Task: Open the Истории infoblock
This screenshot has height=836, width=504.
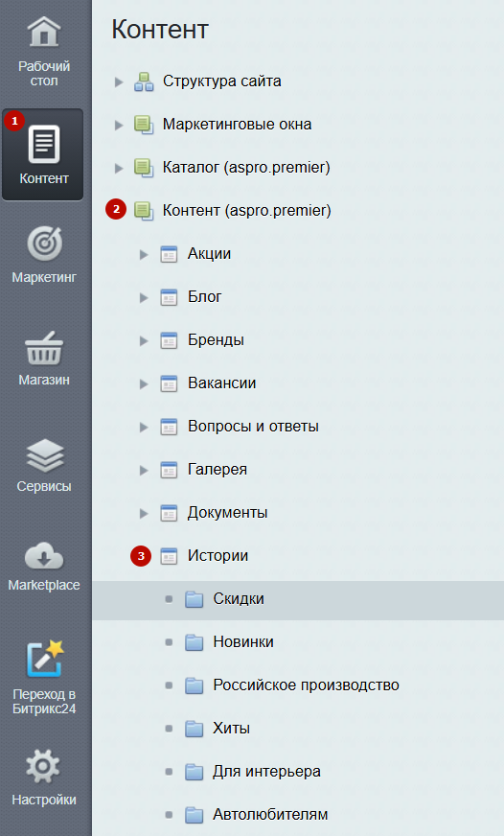Action: click(218, 555)
